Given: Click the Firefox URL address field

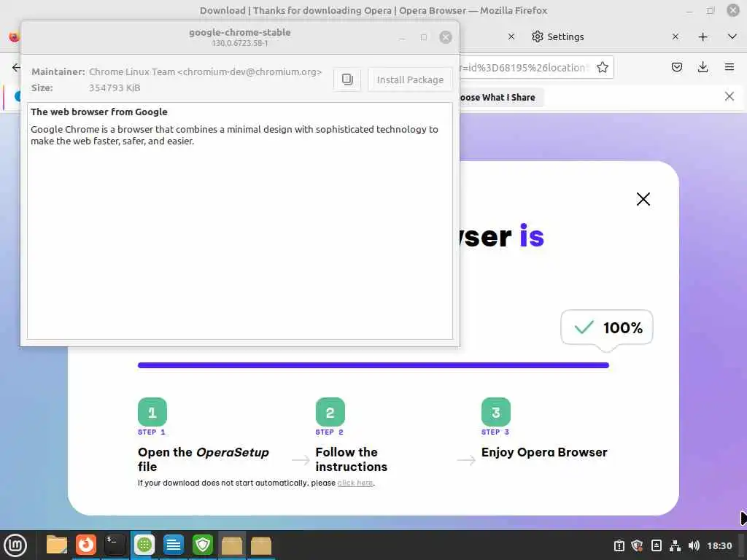Looking at the screenshot, I should coord(524,67).
